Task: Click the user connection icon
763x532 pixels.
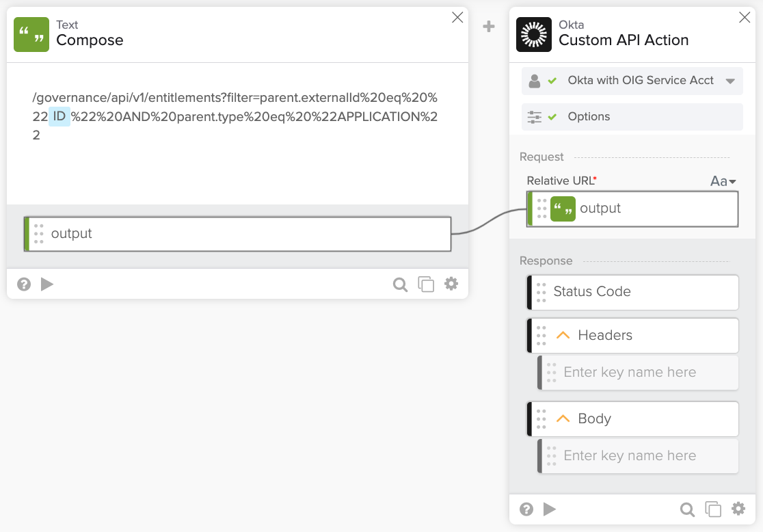Action: click(x=534, y=81)
